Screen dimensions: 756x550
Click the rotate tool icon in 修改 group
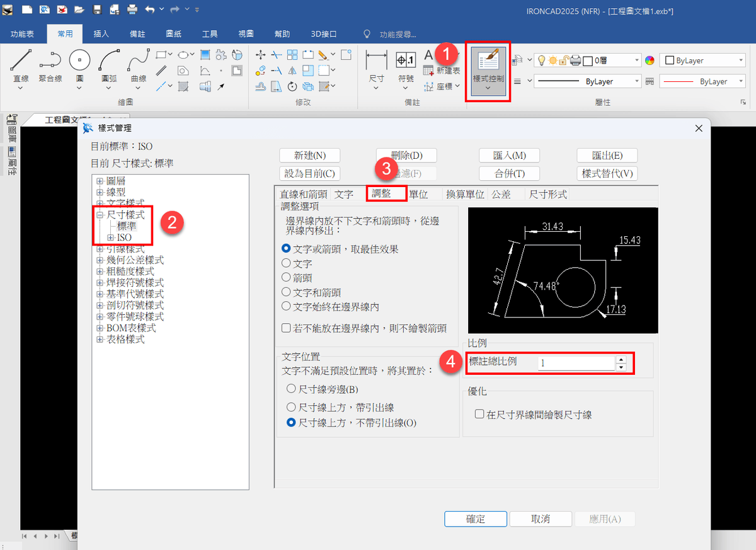(x=292, y=86)
